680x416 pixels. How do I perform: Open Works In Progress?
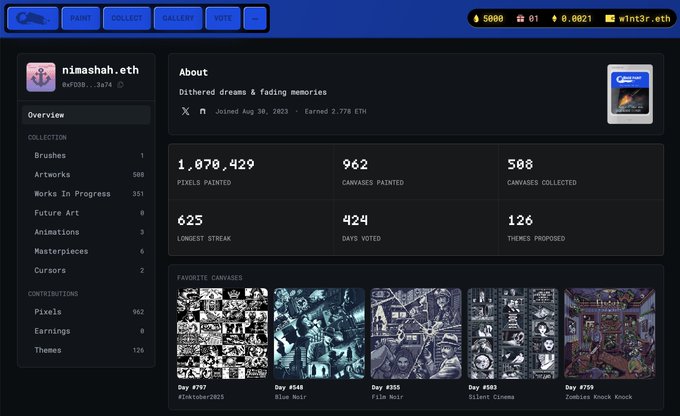pos(86,193)
